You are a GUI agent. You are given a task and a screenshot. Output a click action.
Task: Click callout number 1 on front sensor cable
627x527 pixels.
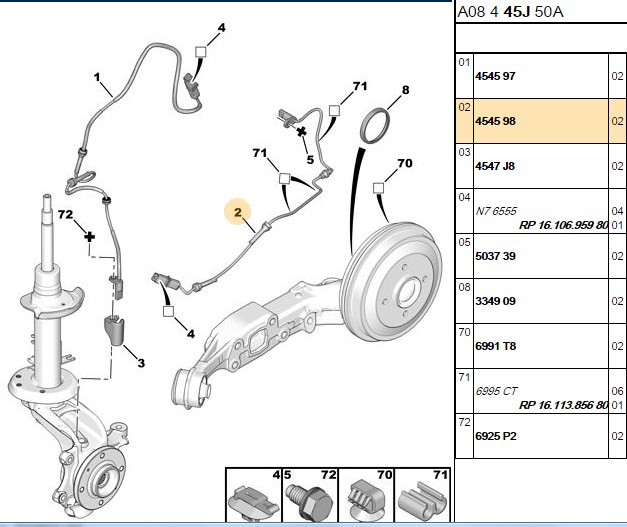coord(97,77)
